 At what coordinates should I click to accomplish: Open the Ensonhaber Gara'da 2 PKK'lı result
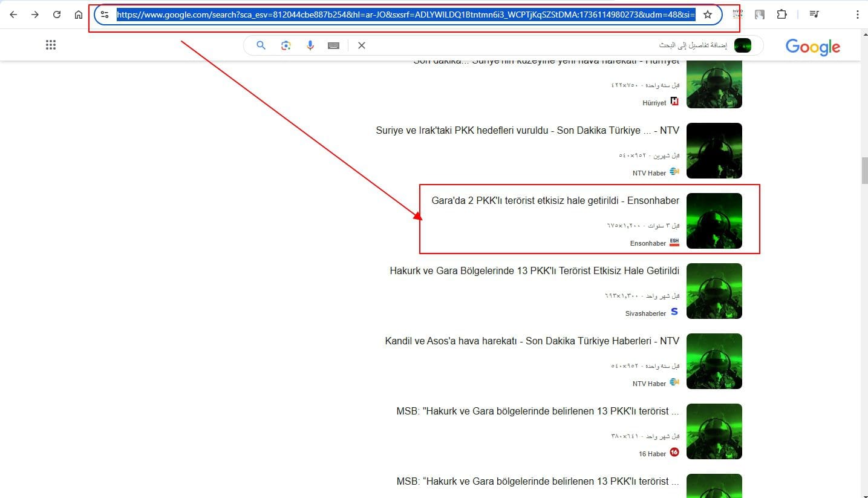click(555, 201)
